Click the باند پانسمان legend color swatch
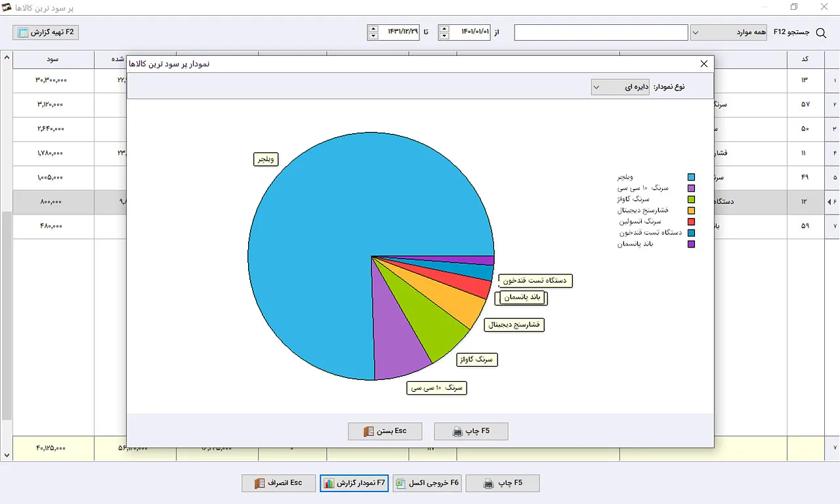840x504 pixels. pos(691,244)
